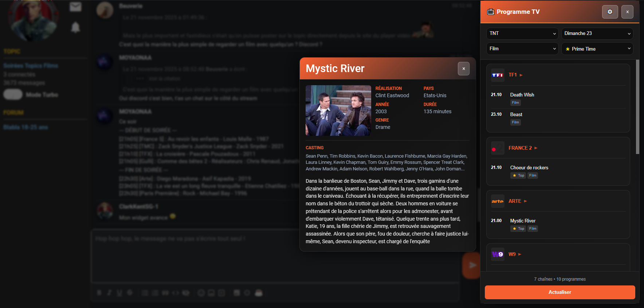Click the Actualiser refresh button
Screen dimensions: 644x308
[560, 292]
